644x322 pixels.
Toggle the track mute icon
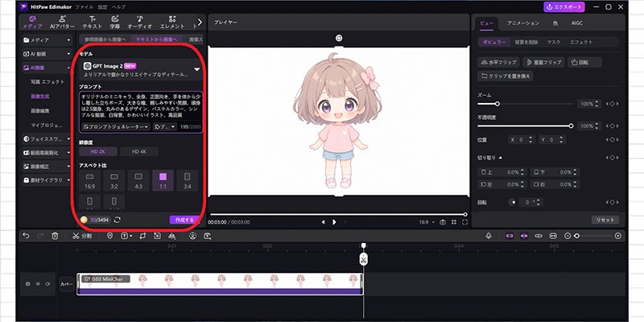47,284
